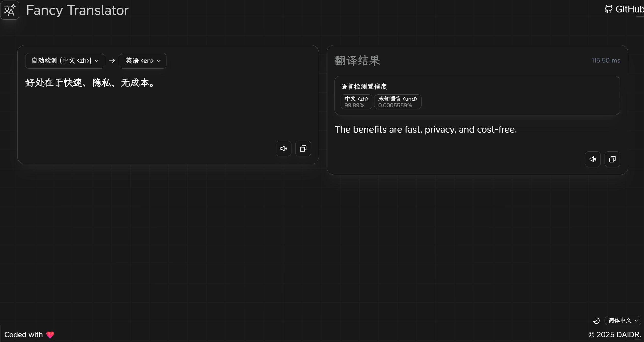Viewport: 644px width, 342px height.
Task: Play audio of the source Chinese text
Action: point(283,148)
